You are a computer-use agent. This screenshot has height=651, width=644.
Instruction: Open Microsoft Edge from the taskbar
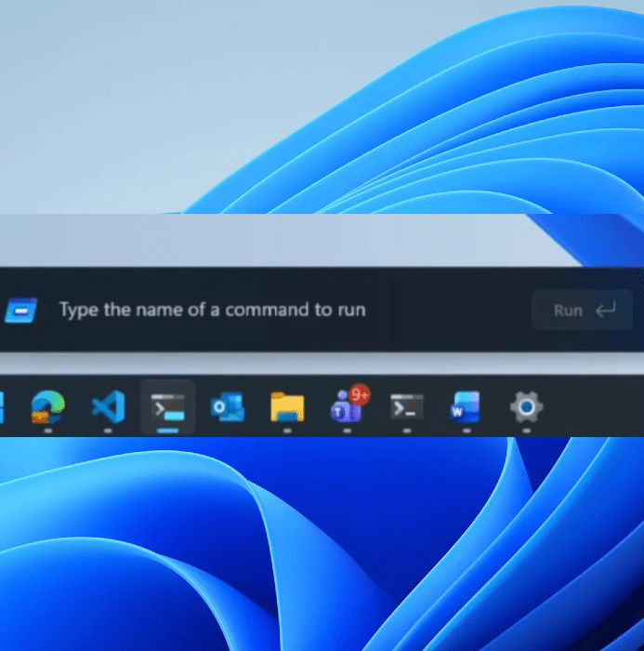coord(48,407)
